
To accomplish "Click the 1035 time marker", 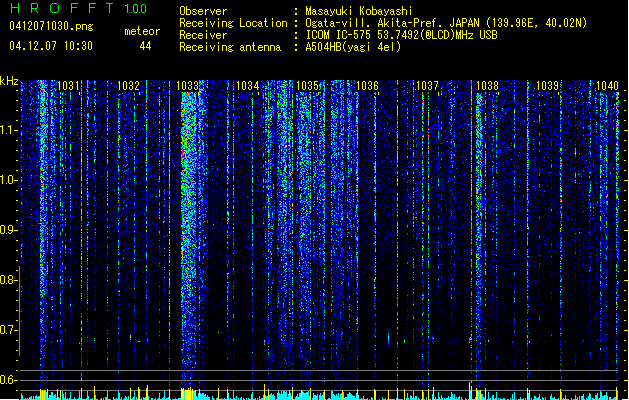I will tap(307, 86).
